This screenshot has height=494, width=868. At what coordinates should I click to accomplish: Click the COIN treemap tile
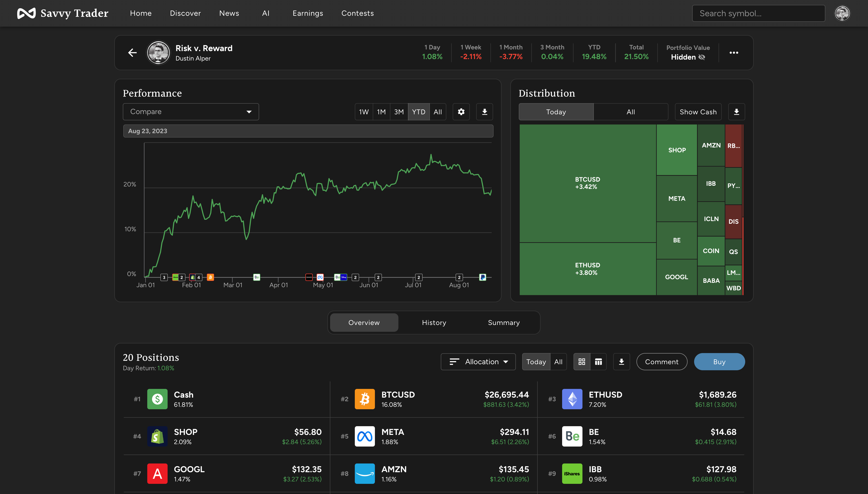[711, 251]
